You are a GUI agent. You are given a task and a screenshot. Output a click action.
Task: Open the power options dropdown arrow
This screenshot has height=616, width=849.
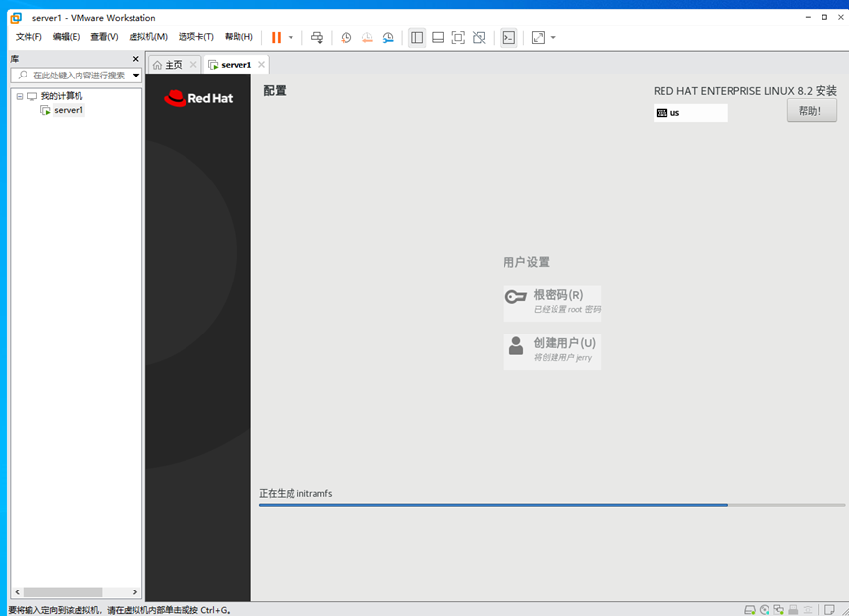(x=291, y=38)
